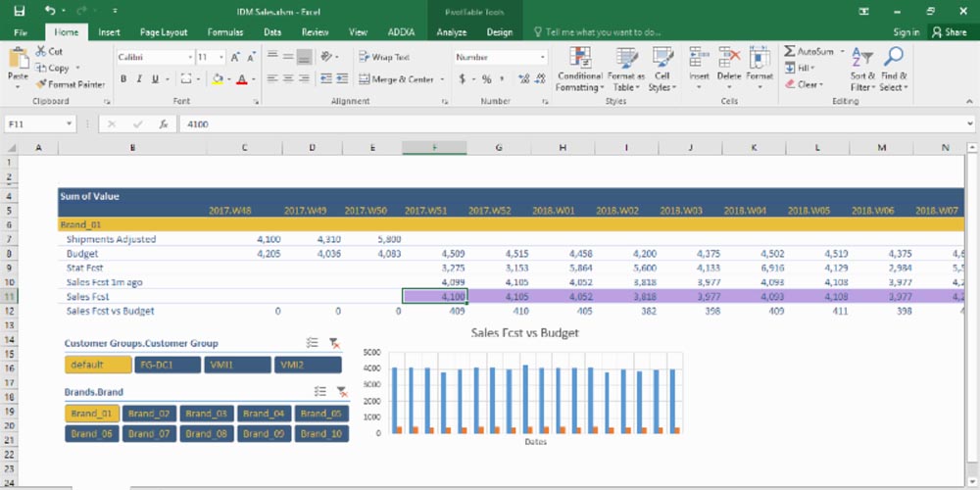Open the PivotTable Analyze tab
This screenshot has width=980, height=490.
coord(452,32)
